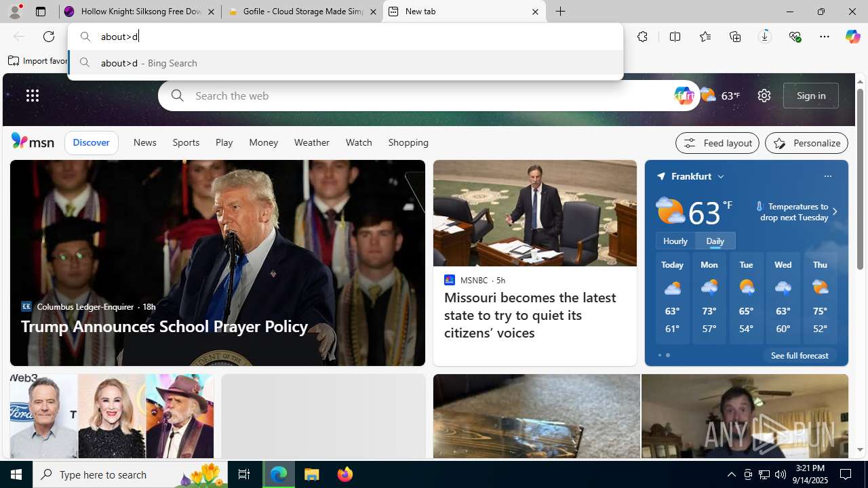Open the volume control in system tray
The image size is (868, 488).
pyautogui.click(x=781, y=474)
